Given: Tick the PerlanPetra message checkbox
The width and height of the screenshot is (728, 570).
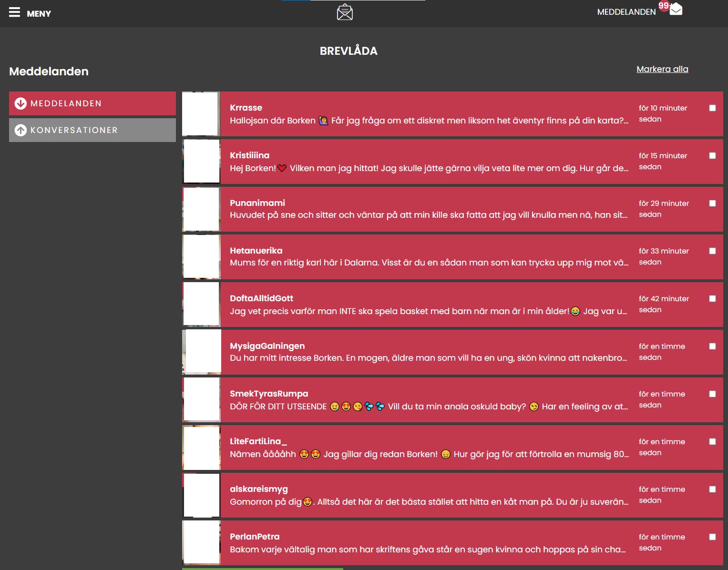Looking at the screenshot, I should tap(712, 537).
